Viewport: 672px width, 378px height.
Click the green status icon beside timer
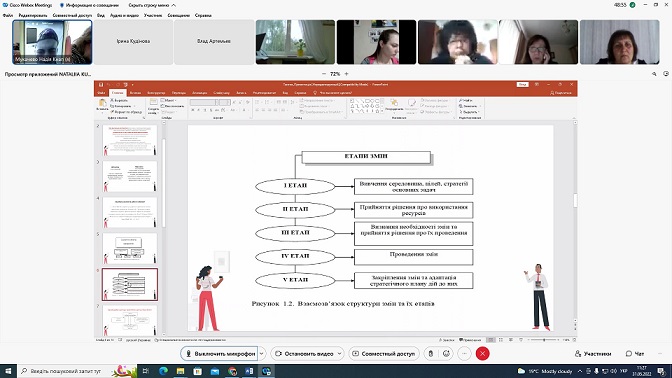pyautogui.click(x=632, y=5)
